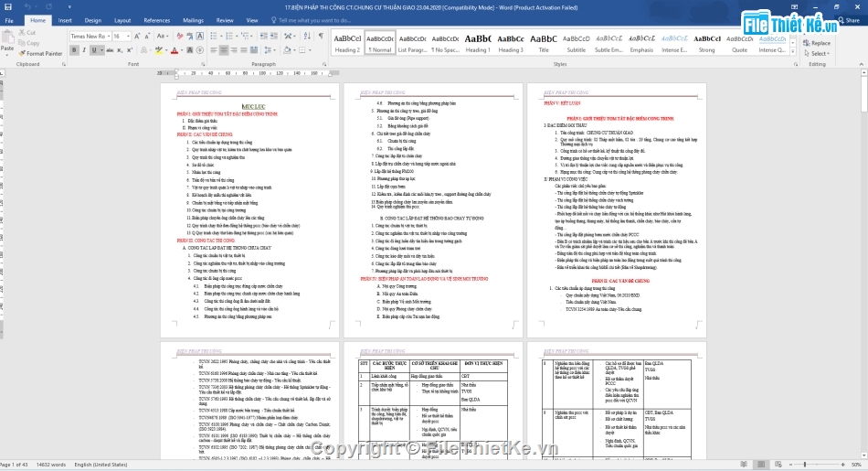The height and width of the screenshot is (471, 868).
Task: Apply yellow Text Highlight Color
Action: pos(158,50)
